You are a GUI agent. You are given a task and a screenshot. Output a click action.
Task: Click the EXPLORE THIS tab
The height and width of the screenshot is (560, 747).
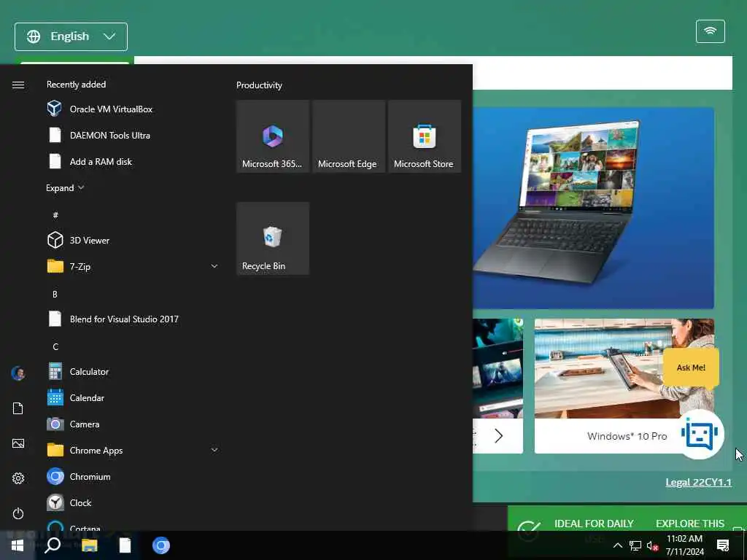(689, 524)
